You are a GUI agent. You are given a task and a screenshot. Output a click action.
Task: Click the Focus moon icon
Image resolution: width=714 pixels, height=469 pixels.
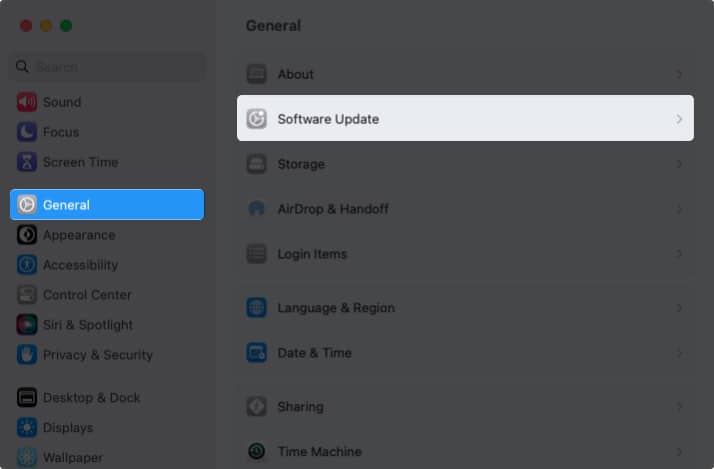[x=27, y=132]
